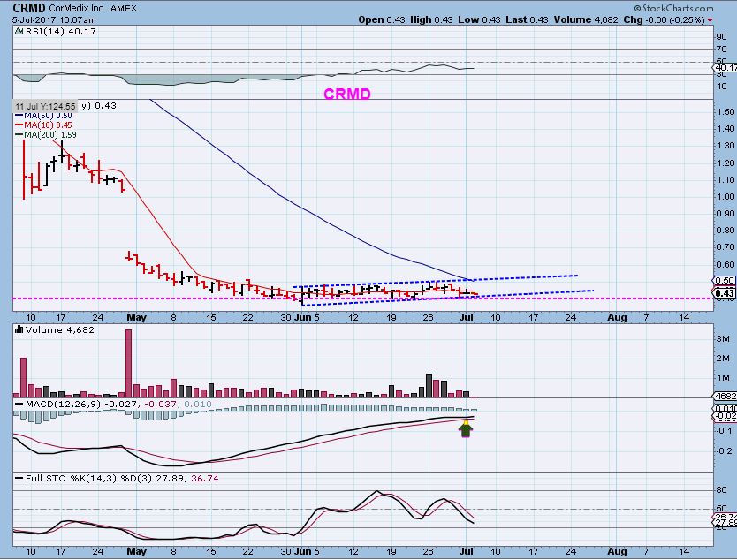Click the High 0.43 value

coord(431,19)
